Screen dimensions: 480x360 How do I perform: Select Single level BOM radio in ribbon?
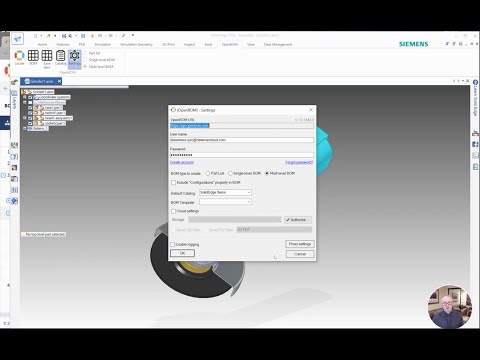click(x=85, y=60)
